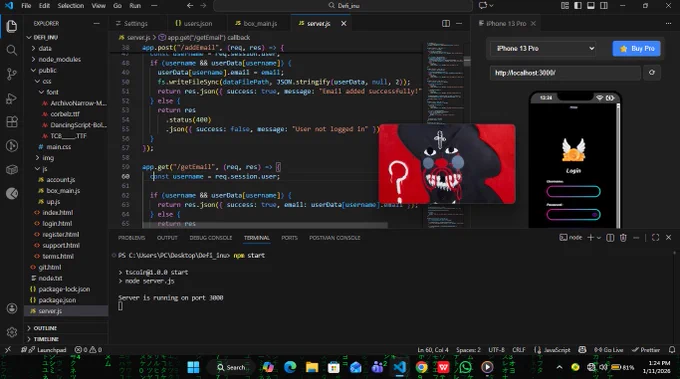Toggle bottom panel layout button
The width and height of the screenshot is (680, 379).
pos(591,6)
